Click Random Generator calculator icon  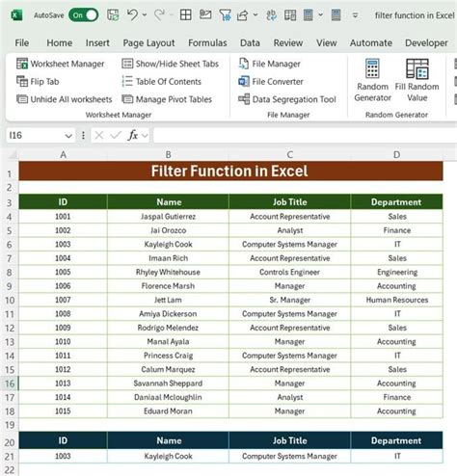click(x=372, y=68)
